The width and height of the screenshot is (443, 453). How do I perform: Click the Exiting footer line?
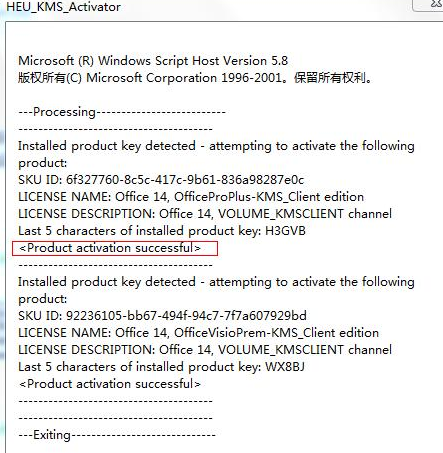117,435
